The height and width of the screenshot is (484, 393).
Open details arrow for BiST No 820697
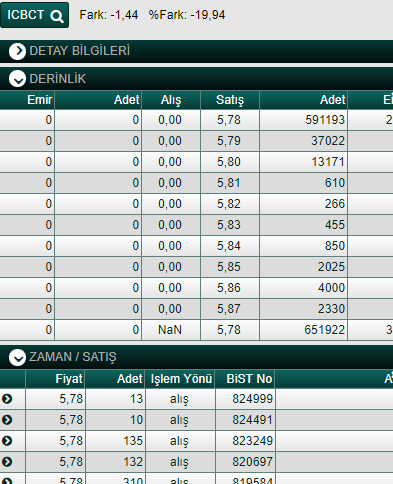pos(7,462)
